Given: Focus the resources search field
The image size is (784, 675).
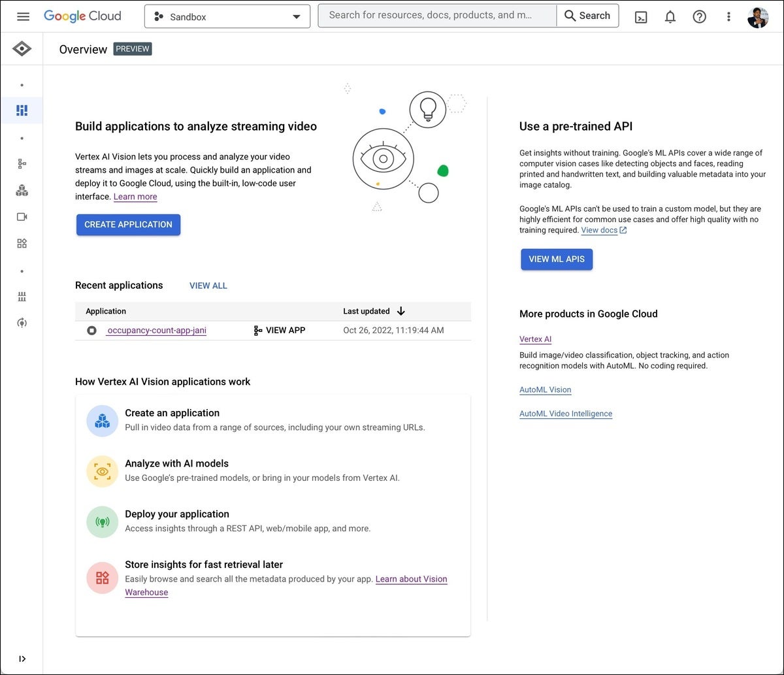Looking at the screenshot, I should [437, 16].
